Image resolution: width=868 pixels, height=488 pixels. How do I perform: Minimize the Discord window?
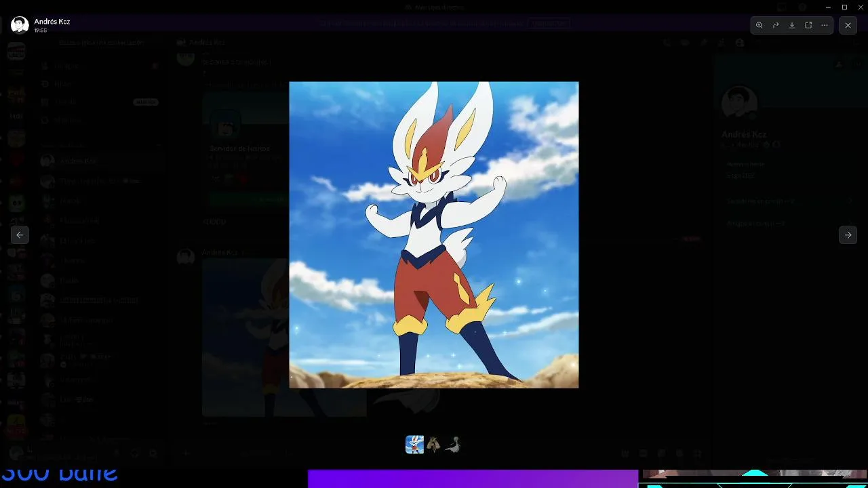829,7
